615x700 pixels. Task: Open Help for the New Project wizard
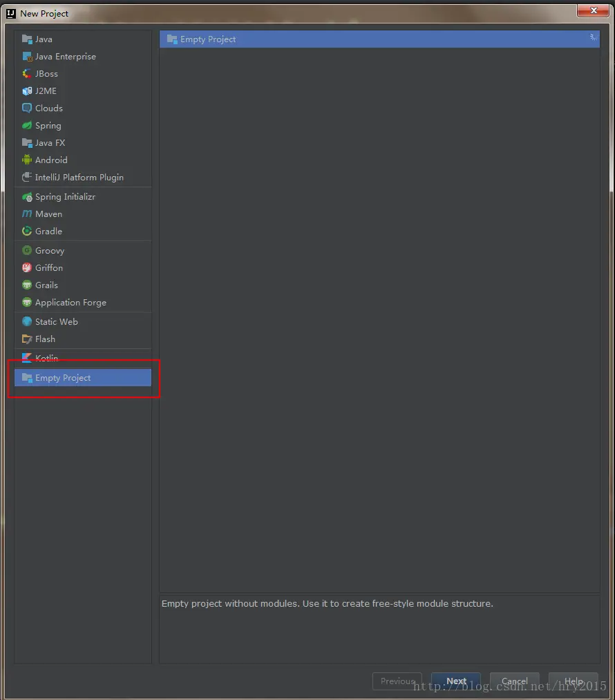(x=573, y=681)
